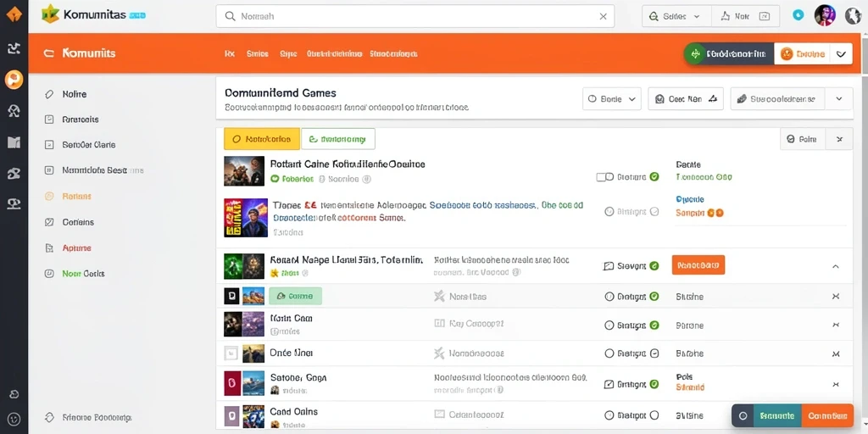Screen dimensions: 868x434
Task: Click the star icon beside Noniooeocos
Action: click(x=439, y=353)
